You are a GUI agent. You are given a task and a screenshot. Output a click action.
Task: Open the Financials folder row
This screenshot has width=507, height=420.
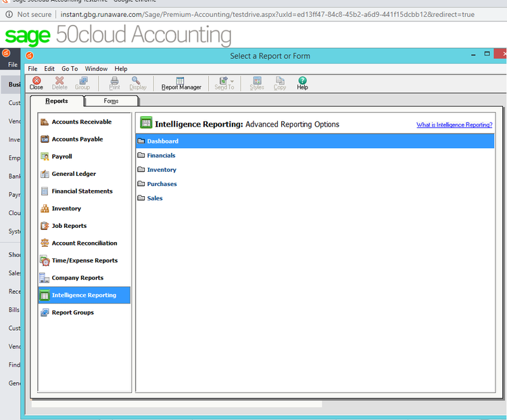pos(315,156)
